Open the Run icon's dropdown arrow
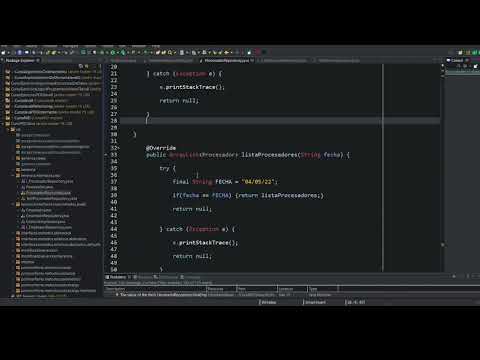Screen dimensions: 480x360 point(117,52)
